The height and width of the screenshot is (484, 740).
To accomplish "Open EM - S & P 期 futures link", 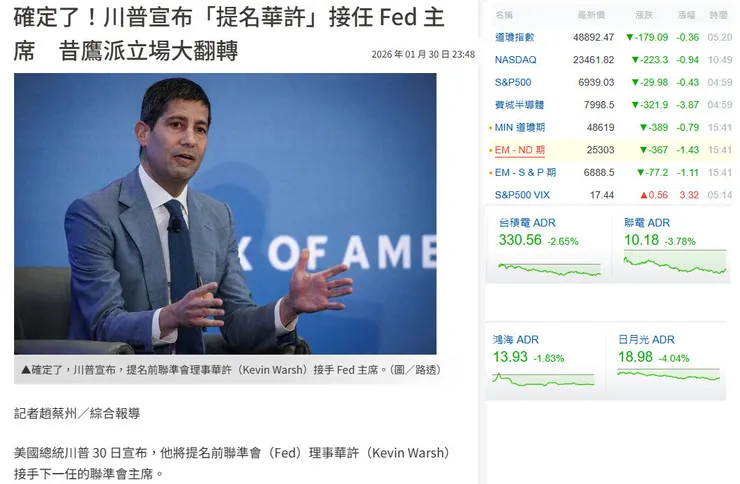I will pos(525,173).
